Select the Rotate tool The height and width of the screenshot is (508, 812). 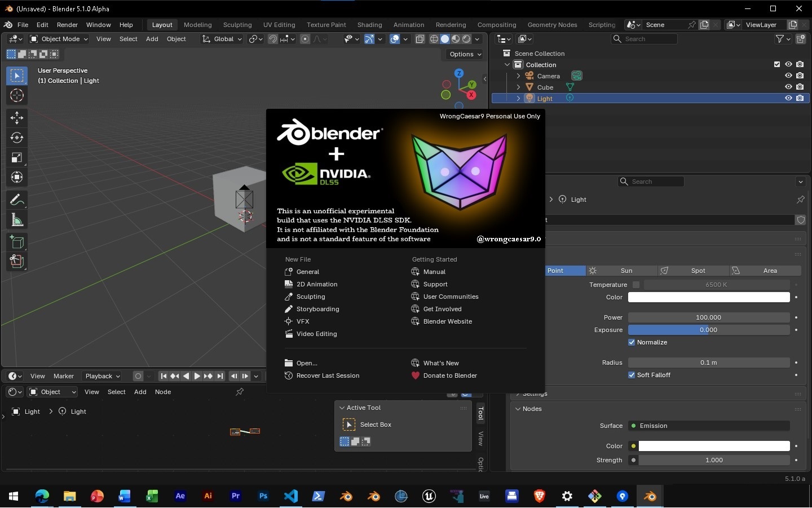(16, 138)
